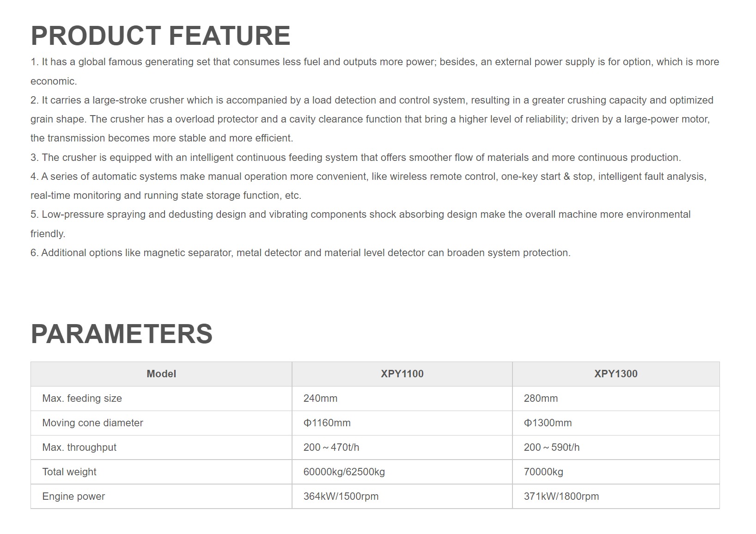
Task: Select the XPY1100 column header
Action: 402,374
